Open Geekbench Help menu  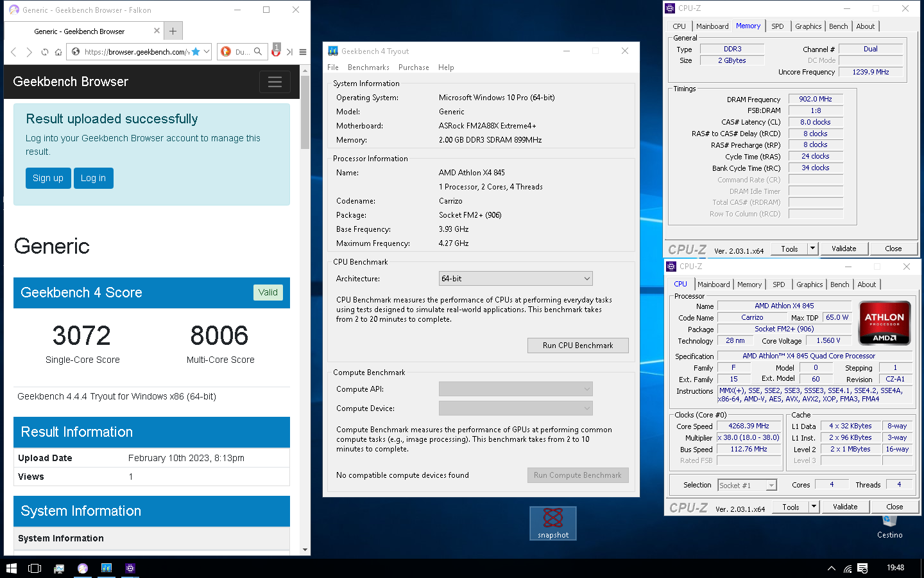click(446, 67)
